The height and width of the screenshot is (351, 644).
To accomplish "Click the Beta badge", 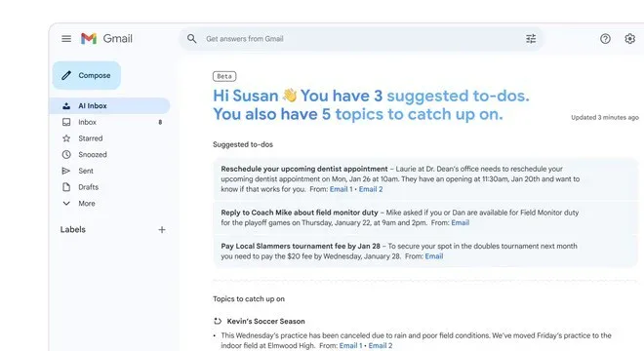I will [224, 76].
